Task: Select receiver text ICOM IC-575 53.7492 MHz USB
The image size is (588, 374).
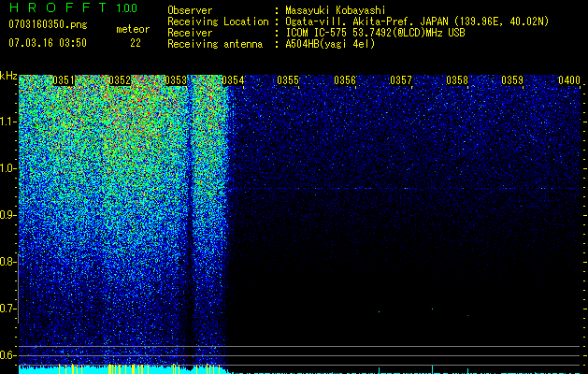Action: point(375,33)
